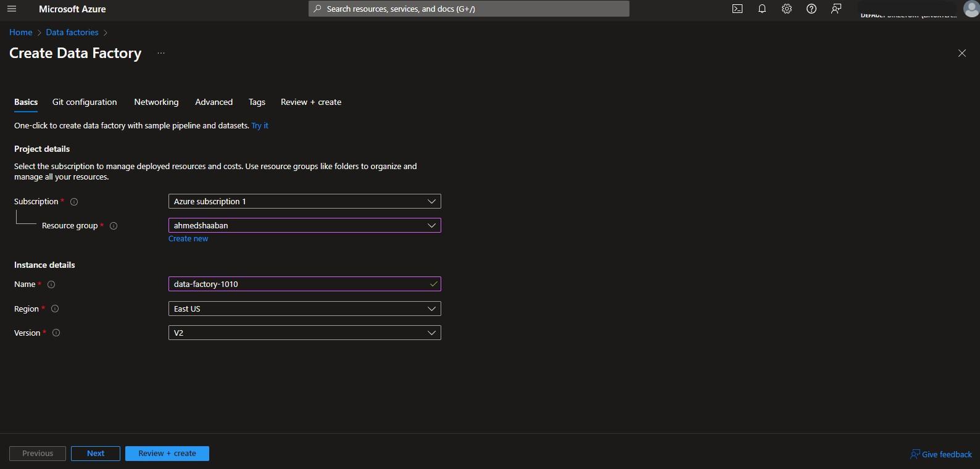Switch to the Git configuration tab
Image resolution: width=980 pixels, height=469 pixels.
[85, 102]
